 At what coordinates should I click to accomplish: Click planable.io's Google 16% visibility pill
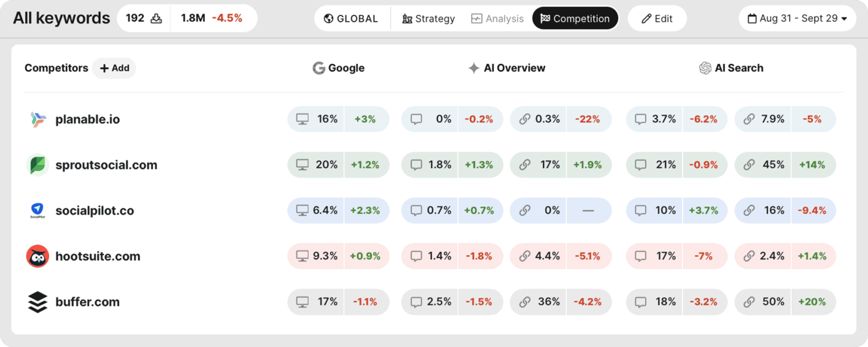tap(316, 119)
